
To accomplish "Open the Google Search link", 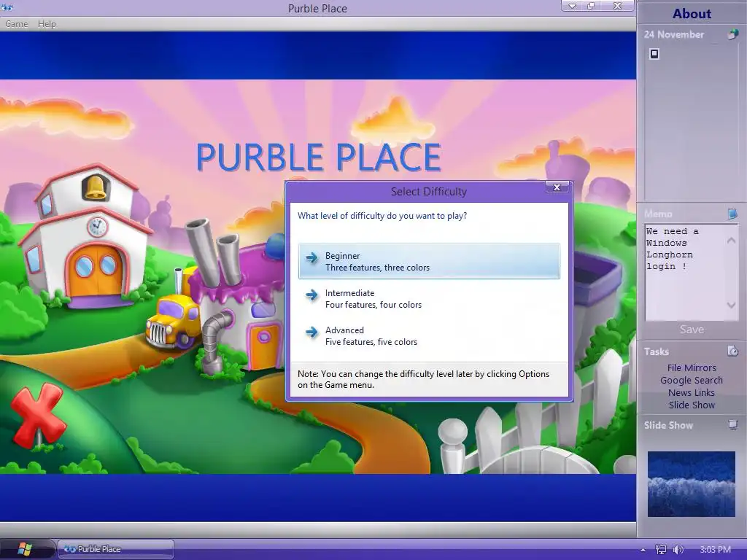I will coord(692,380).
